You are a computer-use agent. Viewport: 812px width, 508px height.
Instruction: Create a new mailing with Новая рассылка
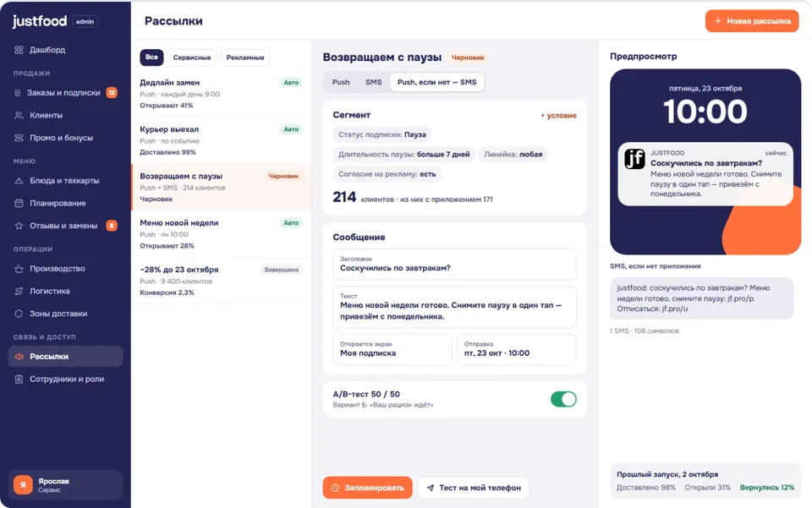pyautogui.click(x=752, y=21)
